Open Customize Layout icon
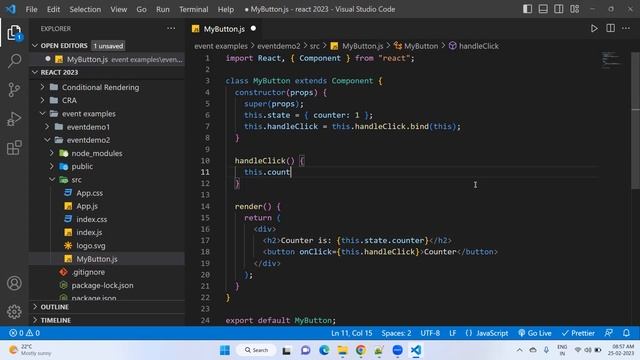Image resolution: width=640 pixels, height=360 pixels. pos(575,9)
